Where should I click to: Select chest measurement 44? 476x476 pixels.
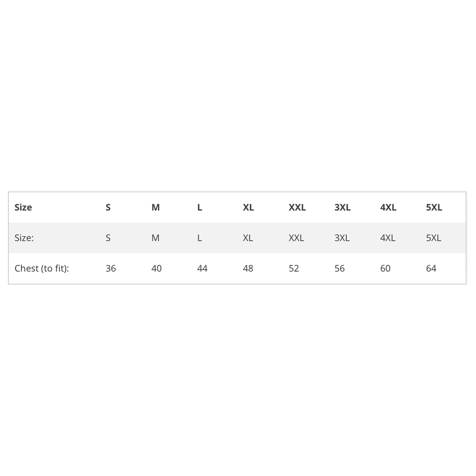click(x=202, y=268)
